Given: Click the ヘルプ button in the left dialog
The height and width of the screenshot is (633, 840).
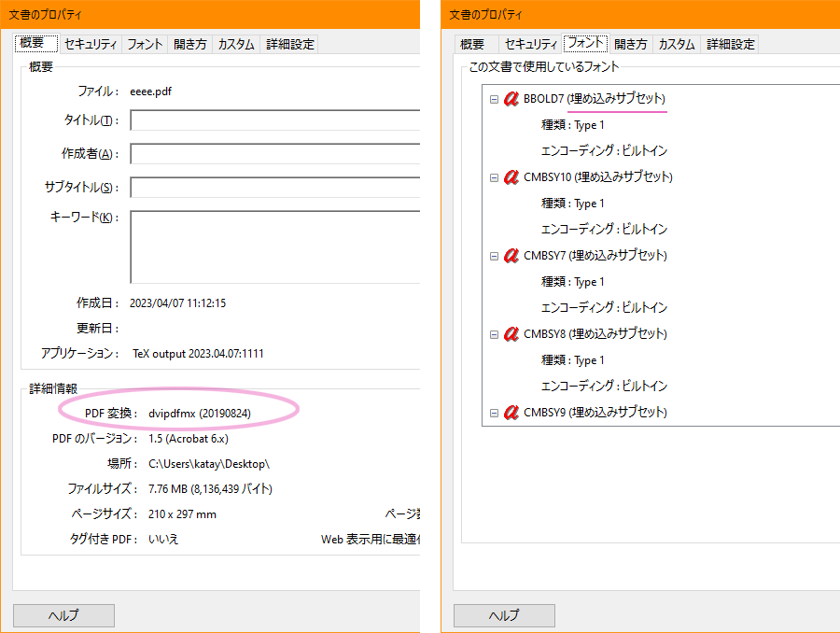Looking at the screenshot, I should pos(63,615).
